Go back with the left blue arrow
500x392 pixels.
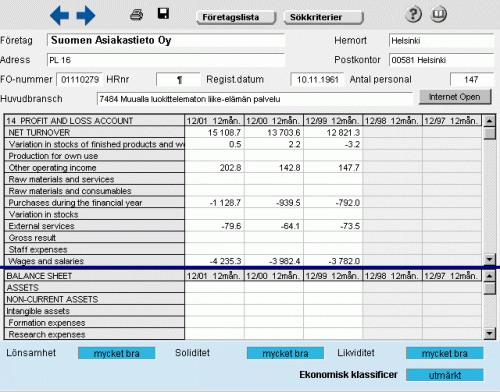[59, 15]
